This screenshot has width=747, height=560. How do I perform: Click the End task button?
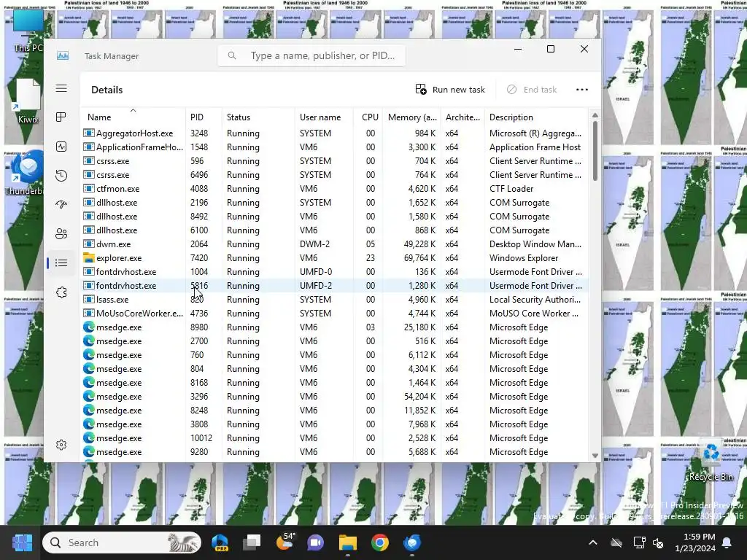pos(532,90)
